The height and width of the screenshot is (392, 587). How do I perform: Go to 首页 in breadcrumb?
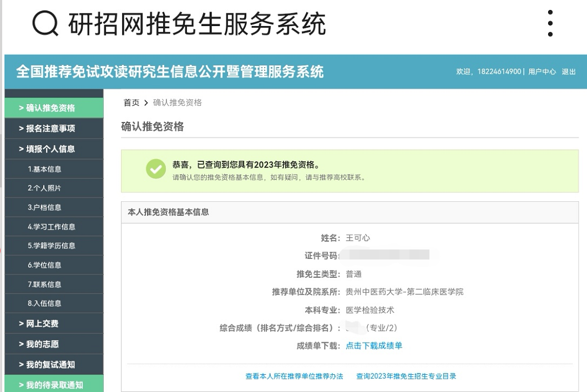click(131, 103)
